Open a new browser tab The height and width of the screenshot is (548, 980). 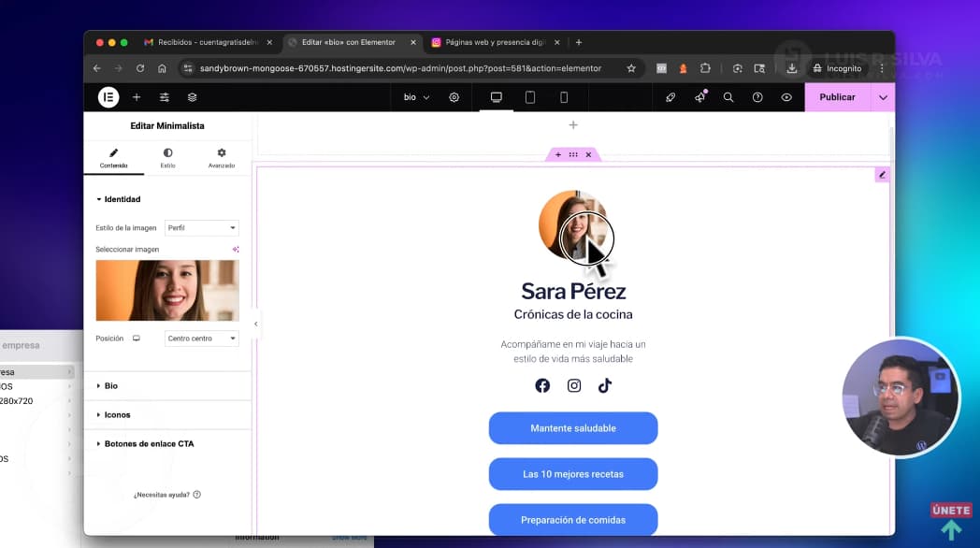point(579,42)
